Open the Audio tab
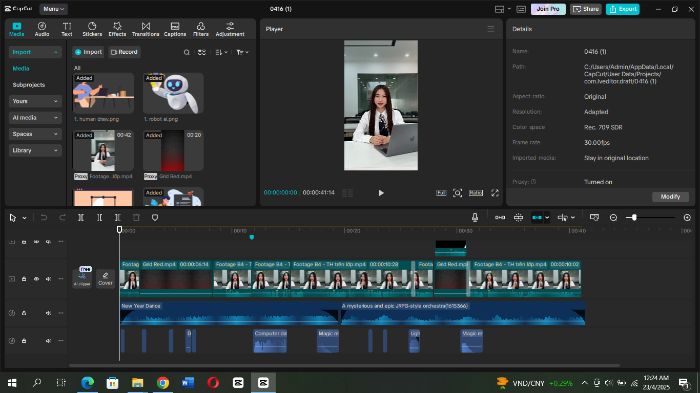This screenshot has height=393, width=700. (42, 29)
